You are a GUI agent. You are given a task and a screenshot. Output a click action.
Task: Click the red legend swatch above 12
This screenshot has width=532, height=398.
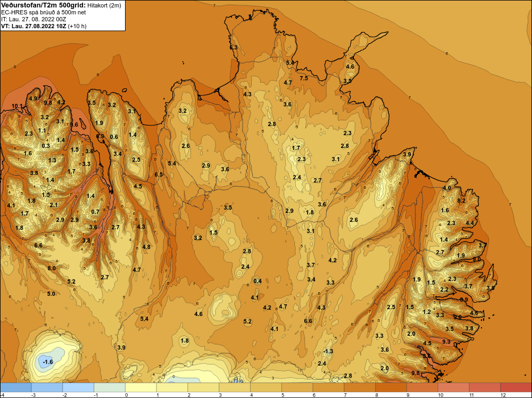pyautogui.click(x=516, y=387)
